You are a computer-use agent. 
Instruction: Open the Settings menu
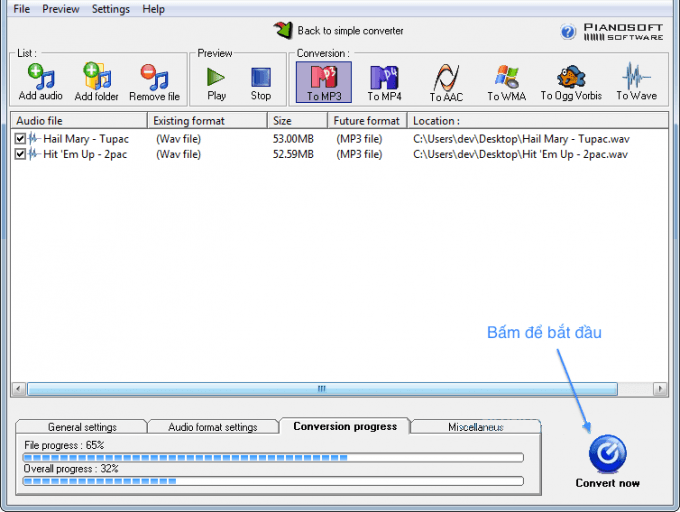[111, 9]
